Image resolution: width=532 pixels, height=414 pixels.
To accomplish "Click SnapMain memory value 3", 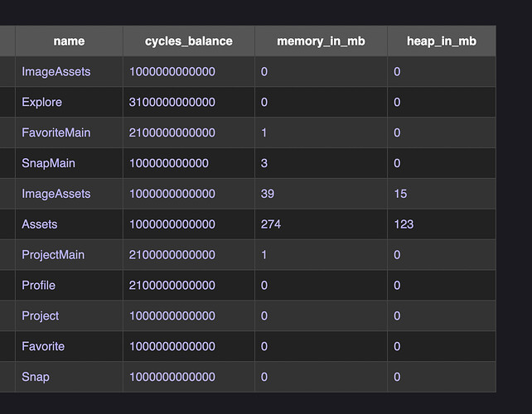I will pos(264,163).
